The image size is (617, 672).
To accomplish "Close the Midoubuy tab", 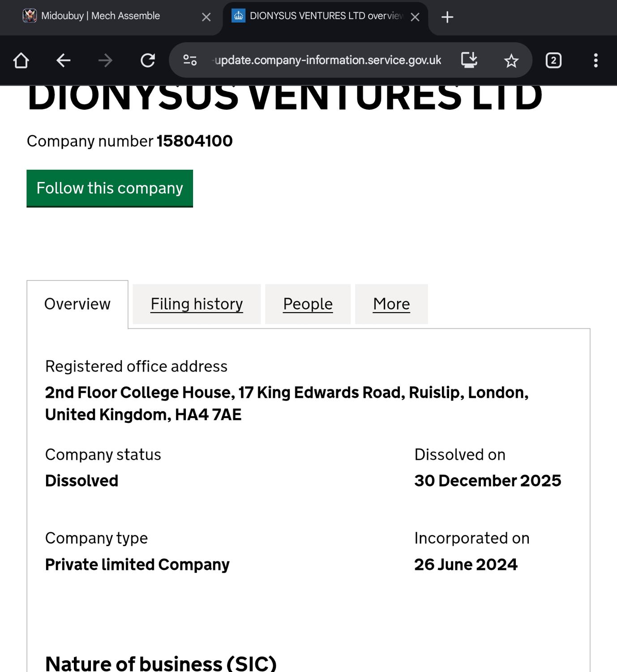I will pyautogui.click(x=206, y=17).
